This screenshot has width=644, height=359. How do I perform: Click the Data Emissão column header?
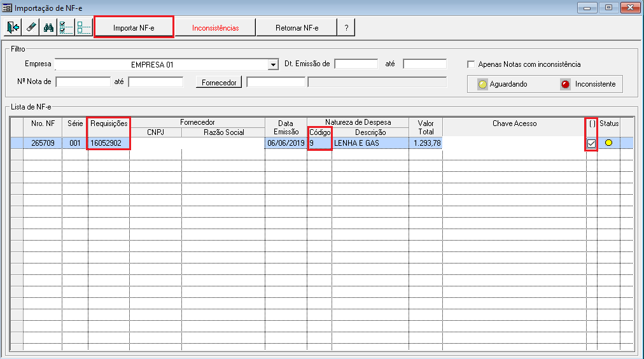tap(286, 127)
